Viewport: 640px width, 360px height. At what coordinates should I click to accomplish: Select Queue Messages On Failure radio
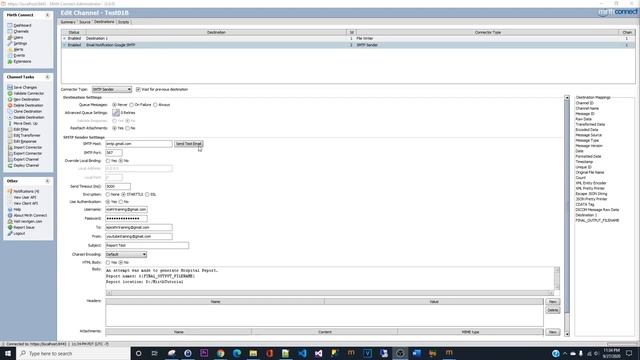pos(131,105)
